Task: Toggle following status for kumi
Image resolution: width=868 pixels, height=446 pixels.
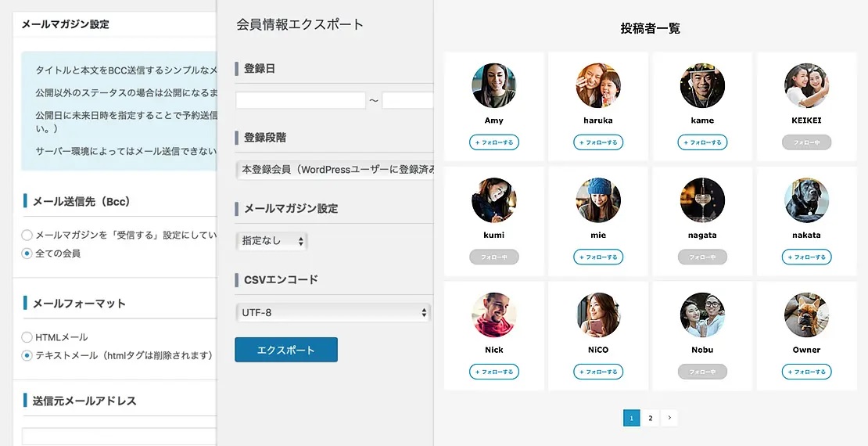Action: 493,257
